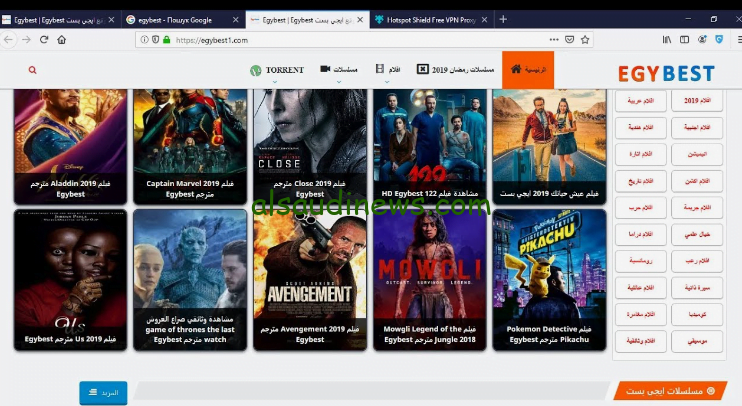This screenshot has width=742, height=406.
Task: Switch to first Egybest tab
Action: 59,20
